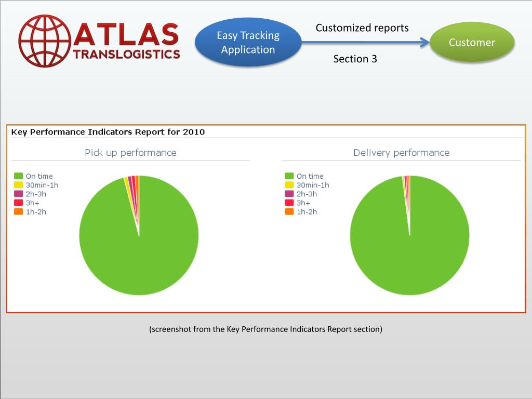The width and height of the screenshot is (532, 399).
Task: Click the green Customer oval
Action: (472, 42)
